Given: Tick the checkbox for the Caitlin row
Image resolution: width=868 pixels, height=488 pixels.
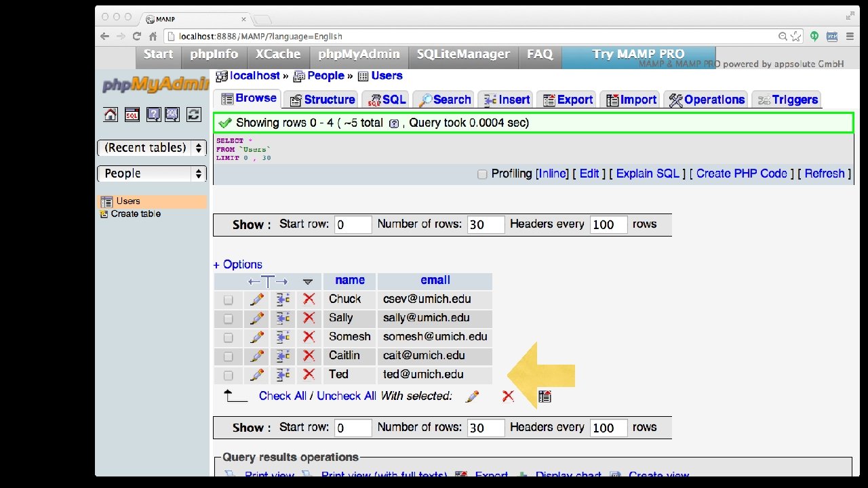Looking at the screenshot, I should pos(229,357).
